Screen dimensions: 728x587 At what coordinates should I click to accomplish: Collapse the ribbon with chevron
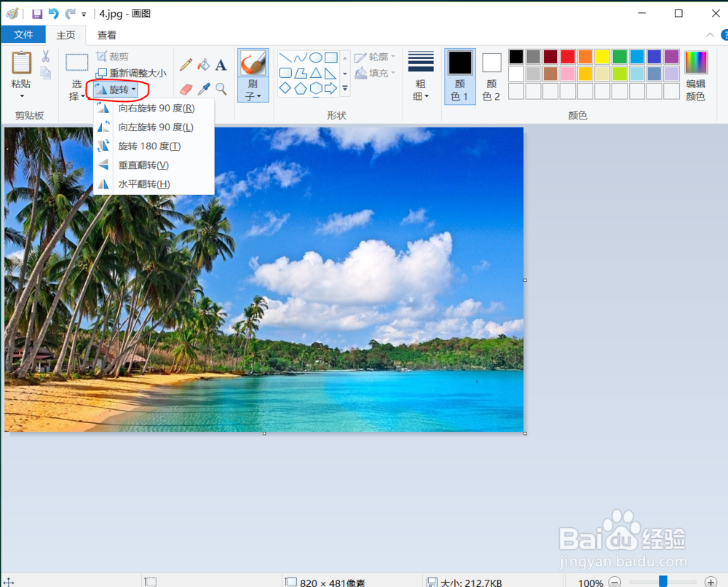(710, 35)
